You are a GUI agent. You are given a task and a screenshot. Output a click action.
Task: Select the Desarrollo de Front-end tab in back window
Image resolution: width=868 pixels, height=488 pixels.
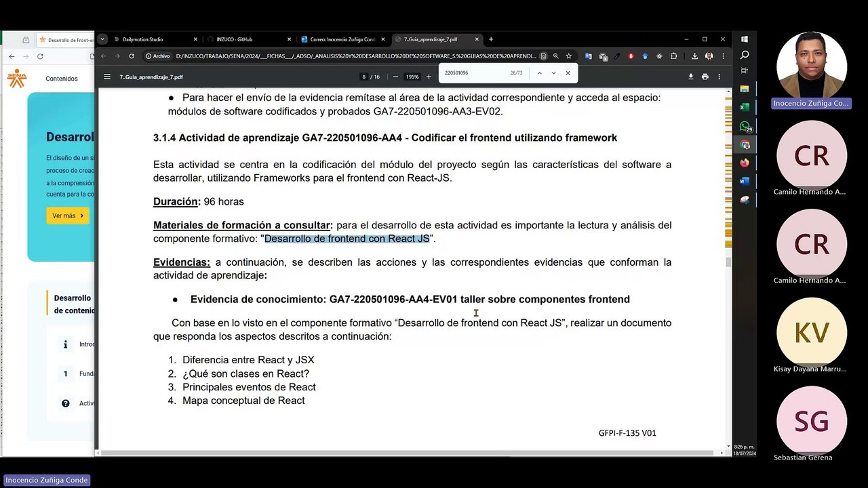point(65,40)
